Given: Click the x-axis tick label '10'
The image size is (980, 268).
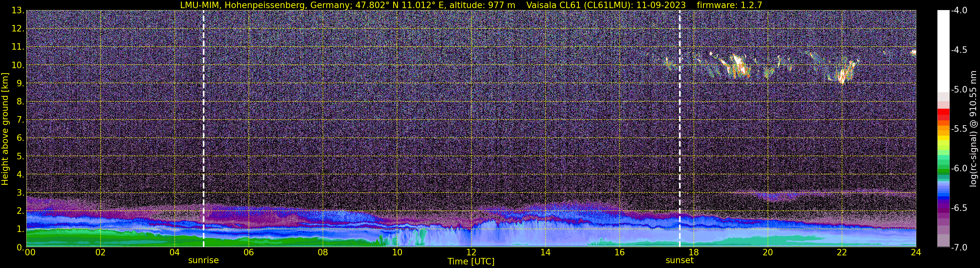Looking at the screenshot, I should tap(397, 252).
